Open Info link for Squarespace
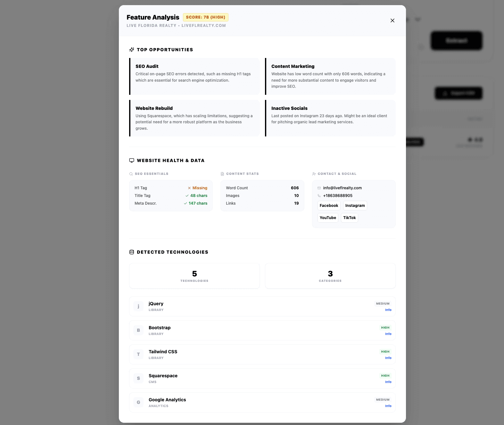 point(388,382)
